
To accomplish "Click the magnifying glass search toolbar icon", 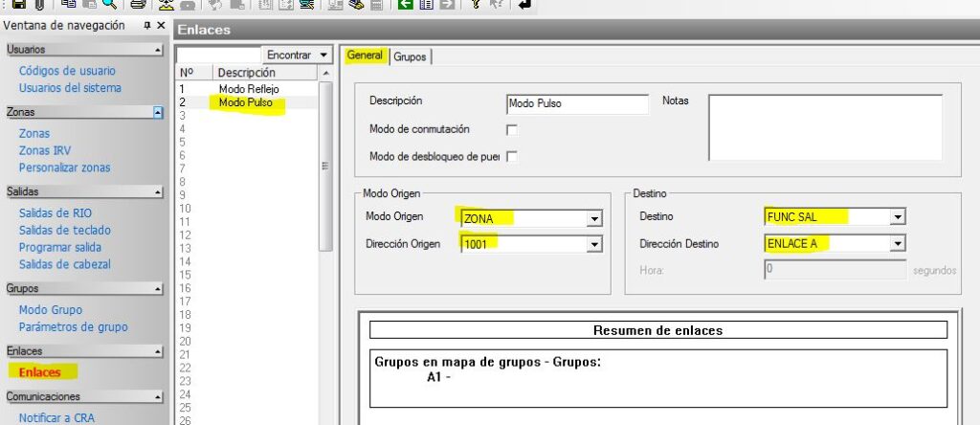I will coord(110,5).
